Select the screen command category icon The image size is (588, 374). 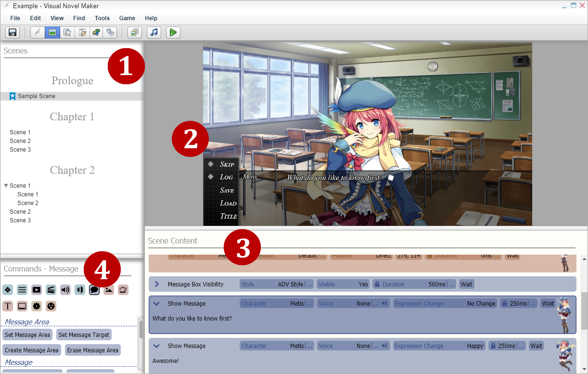click(x=22, y=306)
